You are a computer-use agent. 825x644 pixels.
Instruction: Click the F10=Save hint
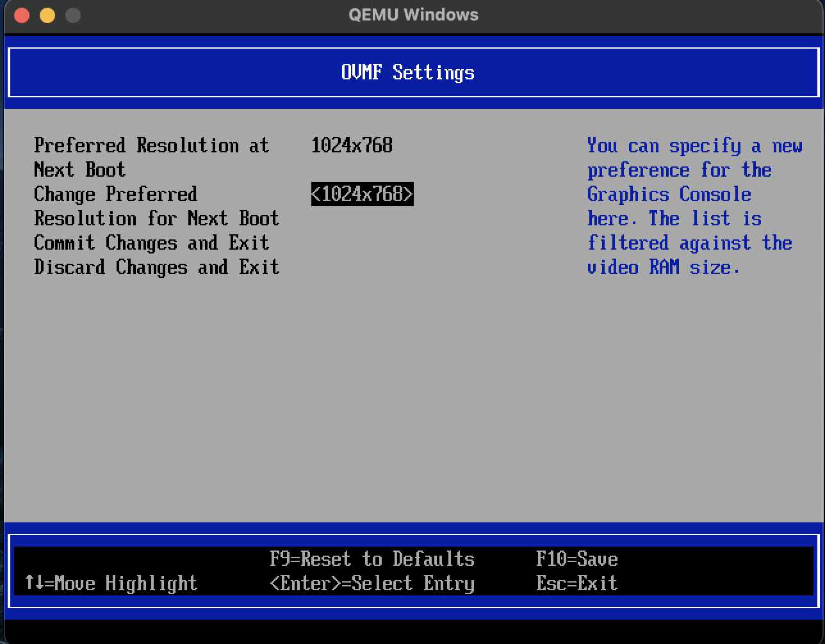pos(577,559)
